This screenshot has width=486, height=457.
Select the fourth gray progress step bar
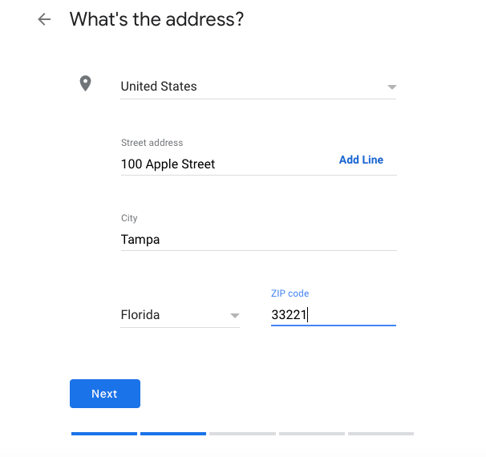coord(312,434)
